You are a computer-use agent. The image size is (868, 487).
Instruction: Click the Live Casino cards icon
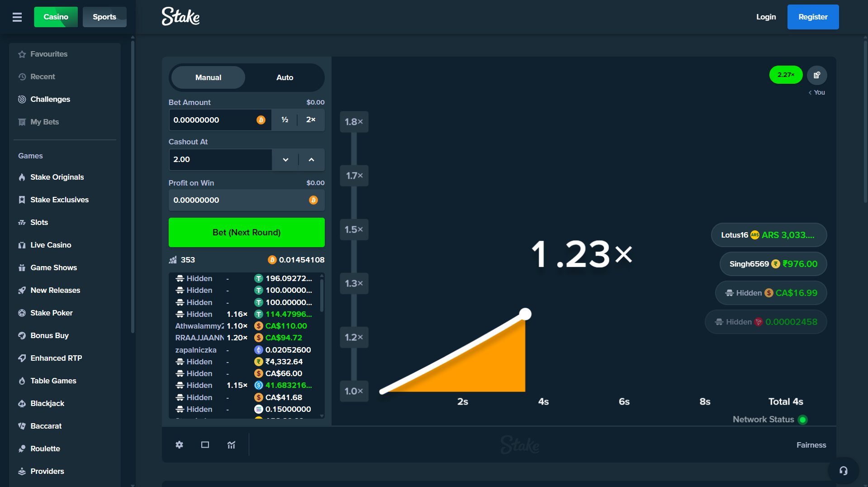point(22,245)
